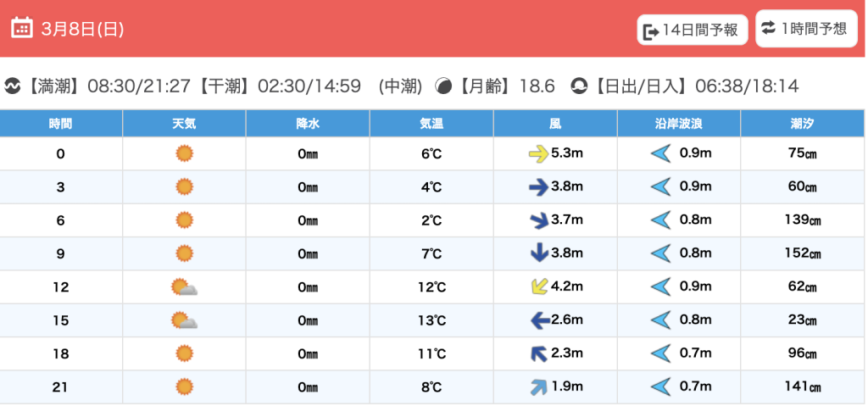Click the downward wind arrow at 9時
The height and width of the screenshot is (406, 868).
(538, 253)
